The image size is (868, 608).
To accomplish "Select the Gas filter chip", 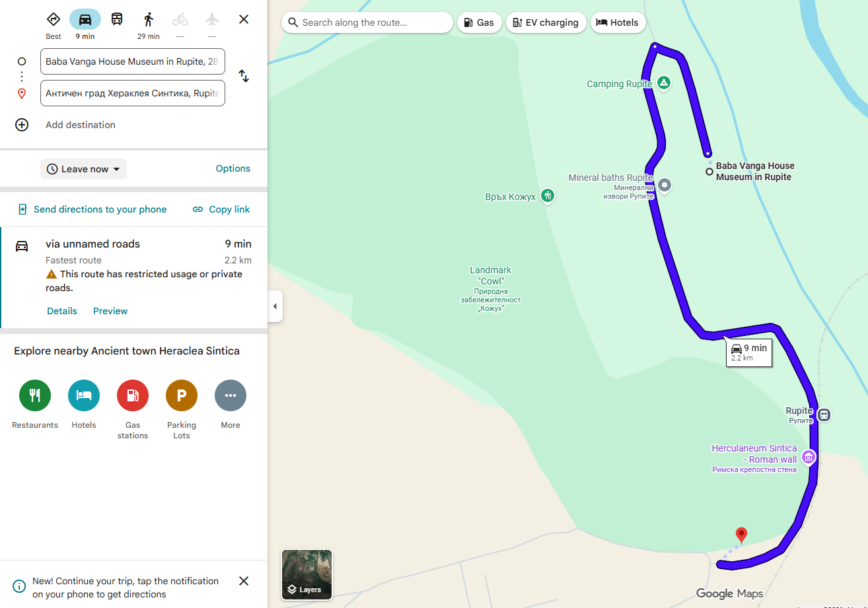I will 479,22.
